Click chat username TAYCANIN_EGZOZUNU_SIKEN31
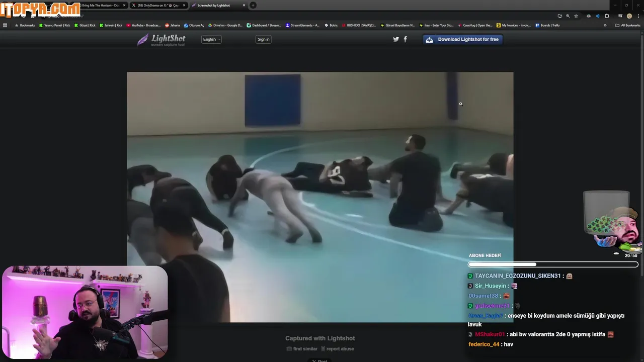Screen dimensions: 644x362 point(518,276)
